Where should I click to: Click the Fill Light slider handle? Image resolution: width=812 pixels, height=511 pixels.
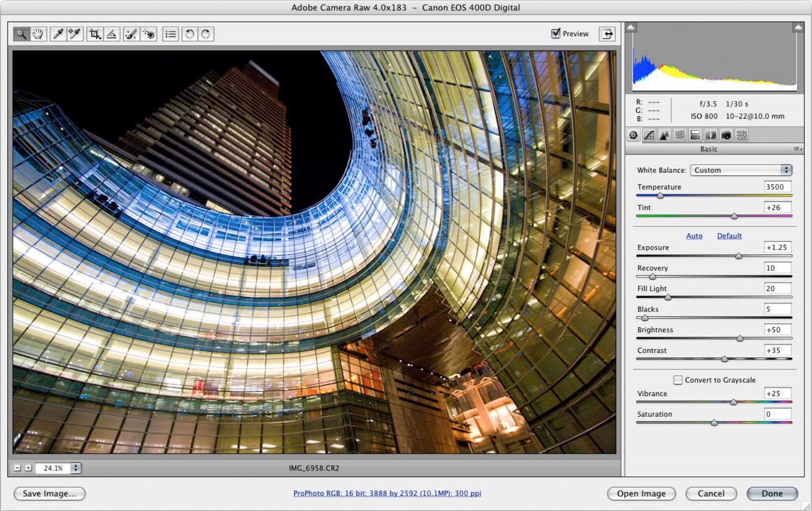pyautogui.click(x=668, y=297)
